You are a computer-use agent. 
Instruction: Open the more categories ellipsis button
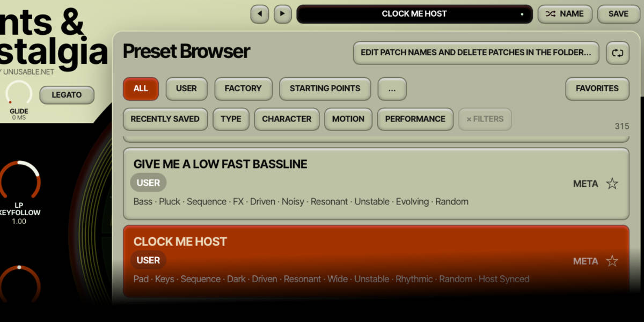point(392,89)
